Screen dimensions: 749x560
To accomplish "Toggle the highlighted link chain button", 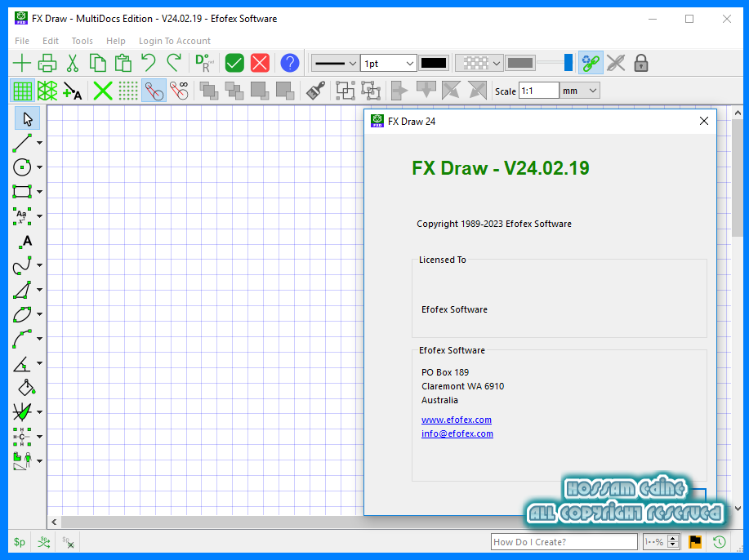I will pos(591,63).
